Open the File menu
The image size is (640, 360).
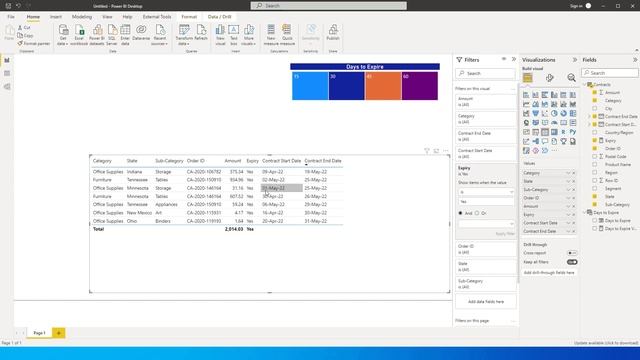coord(11,17)
